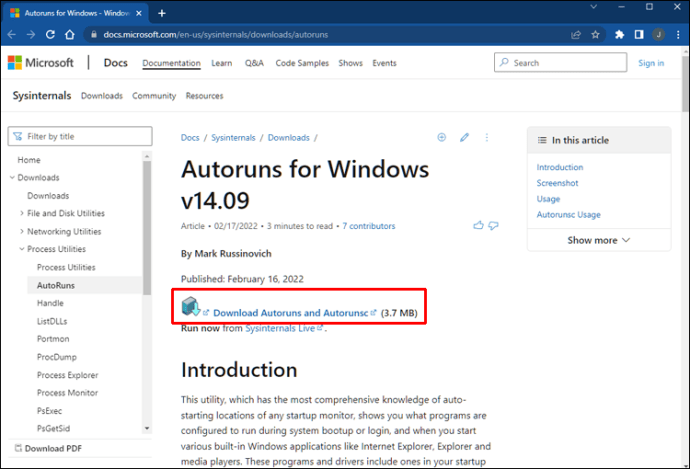Open the Code Samples menu item

tap(302, 63)
